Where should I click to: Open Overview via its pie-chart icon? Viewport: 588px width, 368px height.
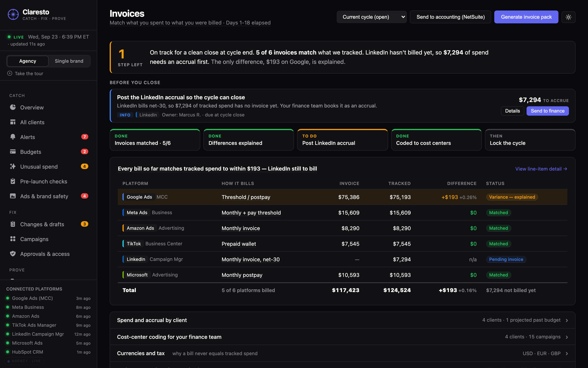click(x=13, y=107)
